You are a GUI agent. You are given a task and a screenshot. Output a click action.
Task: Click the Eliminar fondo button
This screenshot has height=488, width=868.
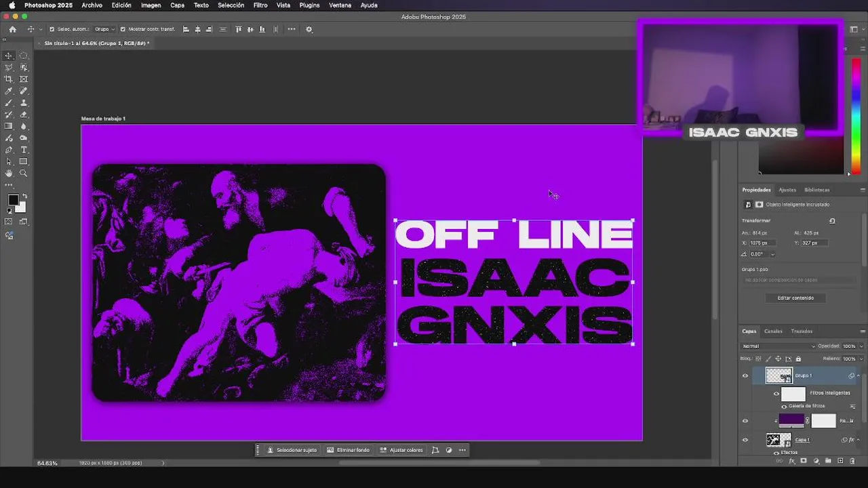348,450
